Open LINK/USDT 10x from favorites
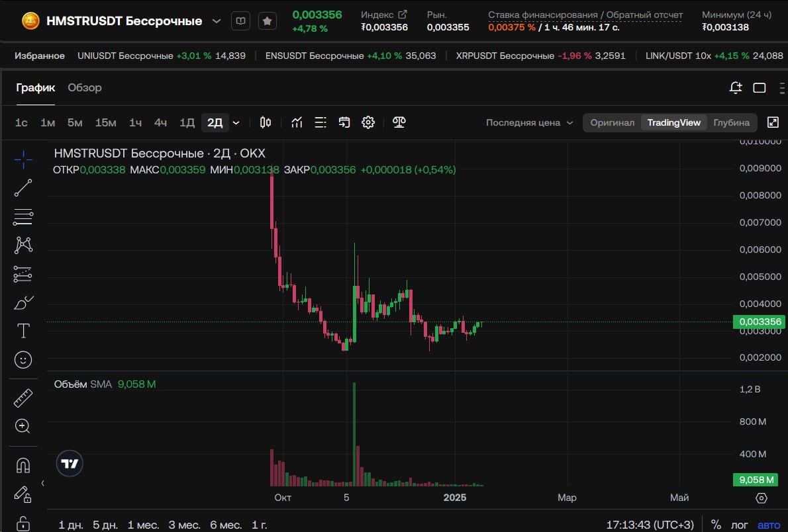The height and width of the screenshot is (532, 788). coord(714,56)
